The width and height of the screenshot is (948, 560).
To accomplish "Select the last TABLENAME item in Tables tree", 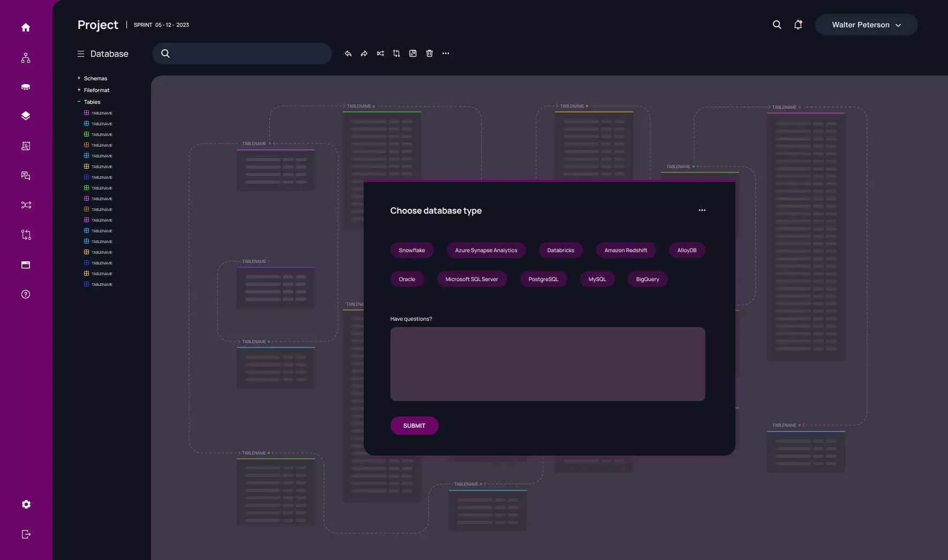I will pyautogui.click(x=98, y=284).
